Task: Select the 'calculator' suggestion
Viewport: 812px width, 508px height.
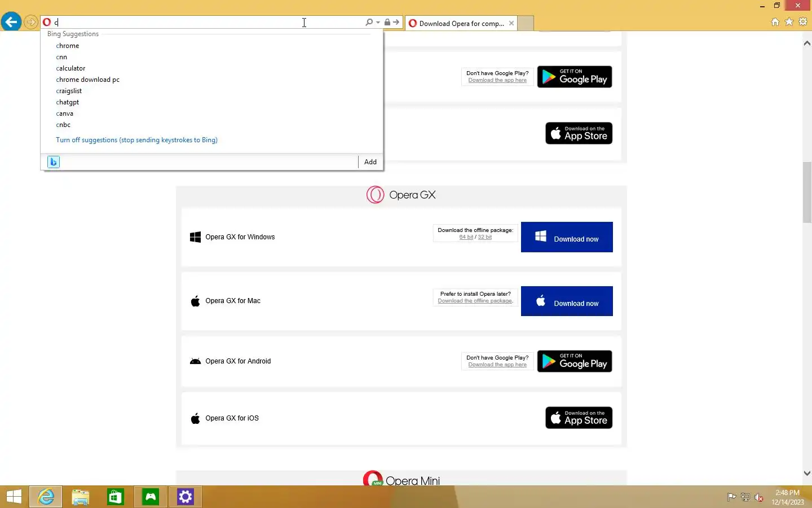Action: point(70,68)
